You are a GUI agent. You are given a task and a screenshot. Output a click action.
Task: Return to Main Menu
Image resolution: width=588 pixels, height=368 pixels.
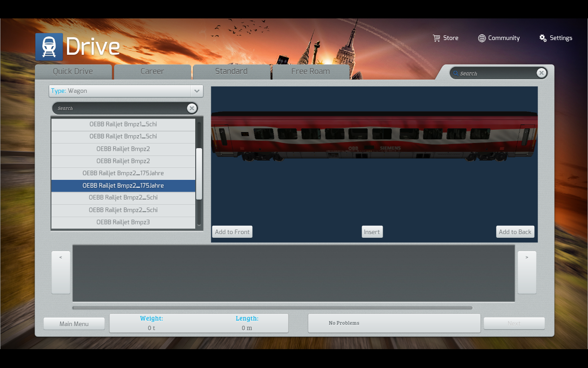point(74,324)
